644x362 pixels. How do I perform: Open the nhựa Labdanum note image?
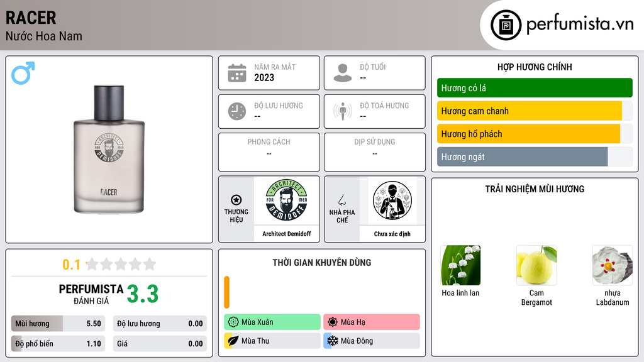click(613, 265)
